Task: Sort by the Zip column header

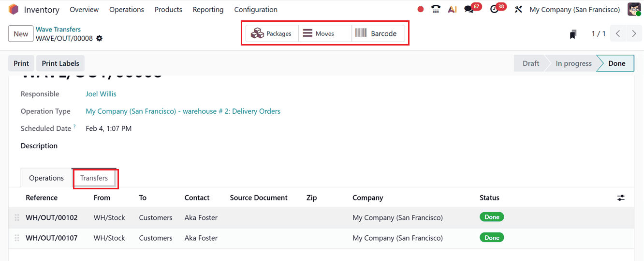Action: (311, 198)
